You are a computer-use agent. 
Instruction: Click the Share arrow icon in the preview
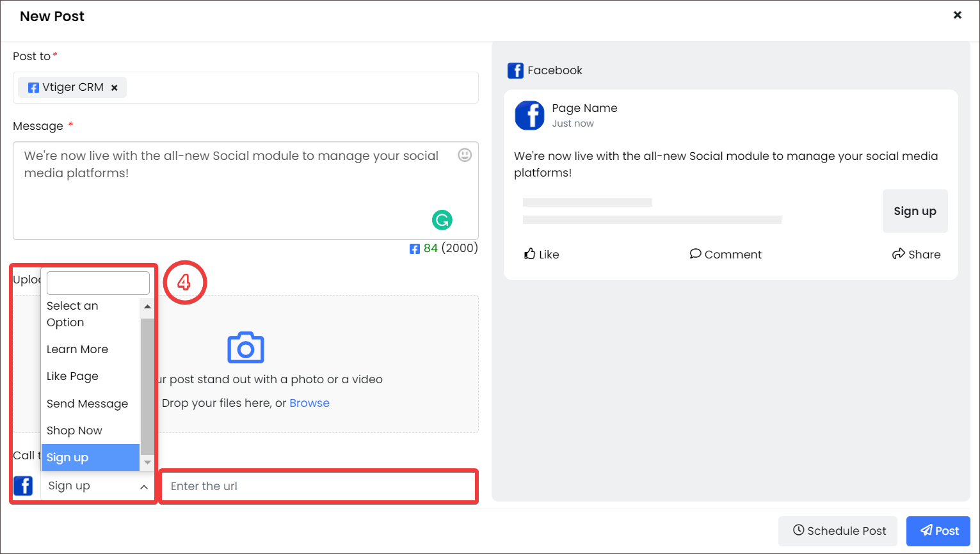tap(899, 253)
